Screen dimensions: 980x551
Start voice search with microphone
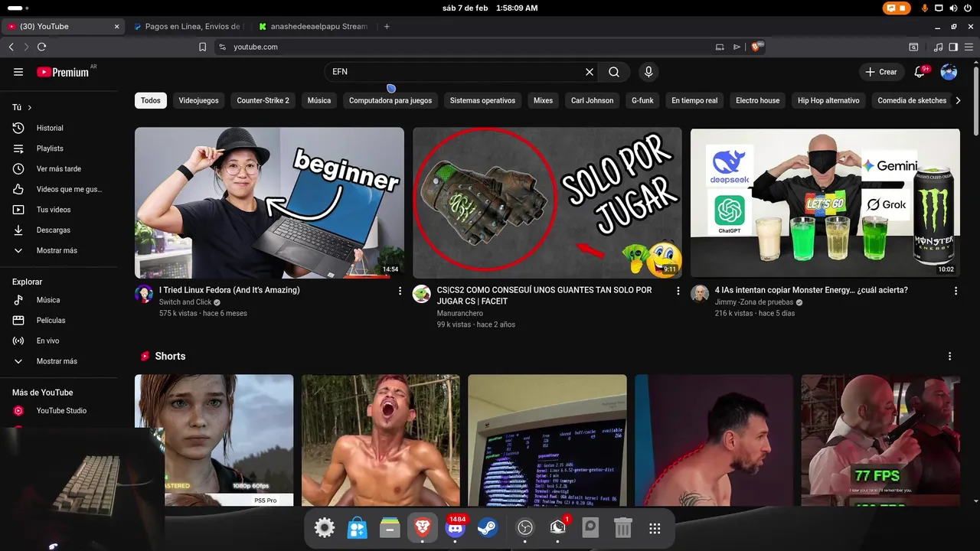click(648, 72)
